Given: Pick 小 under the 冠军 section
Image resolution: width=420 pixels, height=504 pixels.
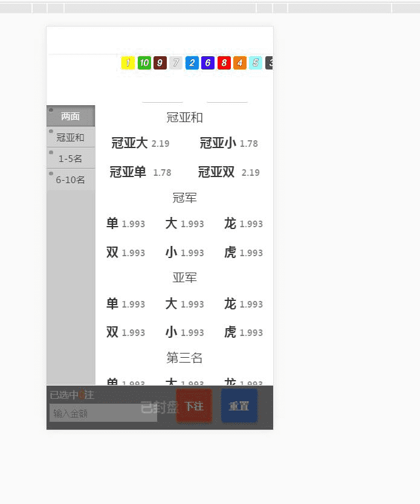Looking at the screenshot, I should (184, 253).
